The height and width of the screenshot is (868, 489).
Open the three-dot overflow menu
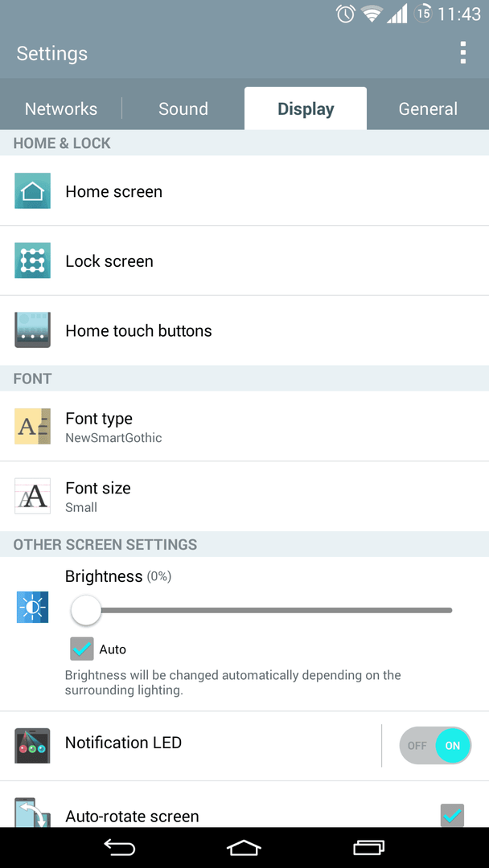pyautogui.click(x=463, y=53)
